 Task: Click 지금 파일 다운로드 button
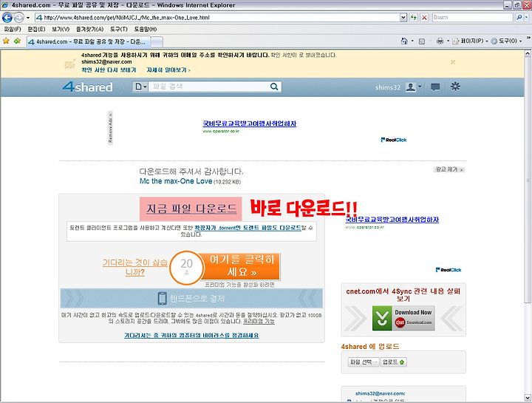pyautogui.click(x=191, y=209)
